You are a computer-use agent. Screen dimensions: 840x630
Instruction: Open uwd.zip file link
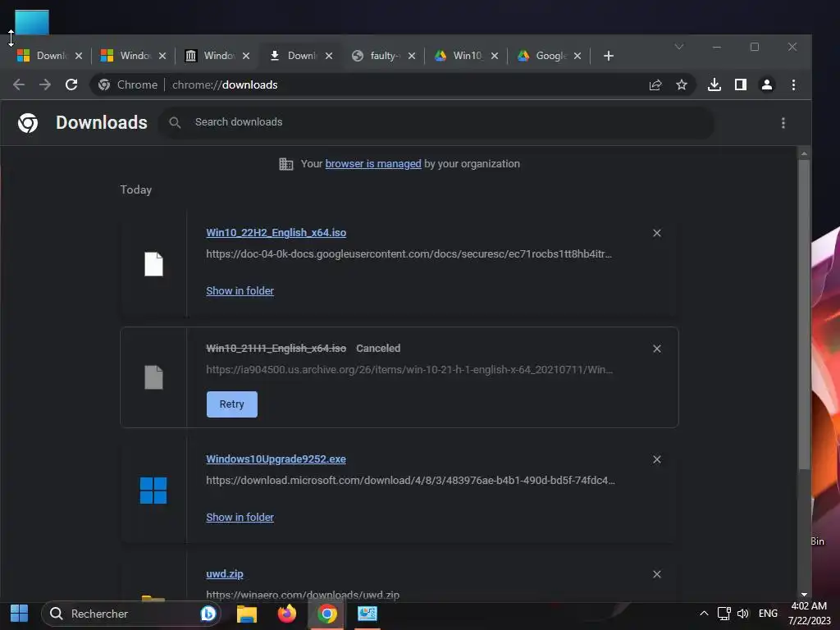coord(225,573)
